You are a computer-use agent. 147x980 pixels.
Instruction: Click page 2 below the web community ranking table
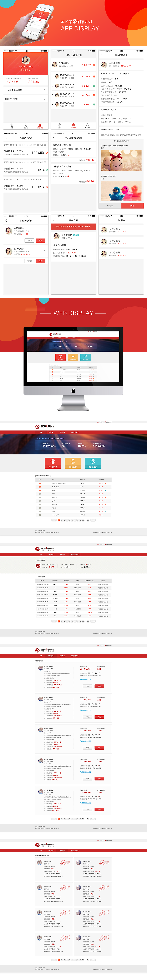pos(62,520)
